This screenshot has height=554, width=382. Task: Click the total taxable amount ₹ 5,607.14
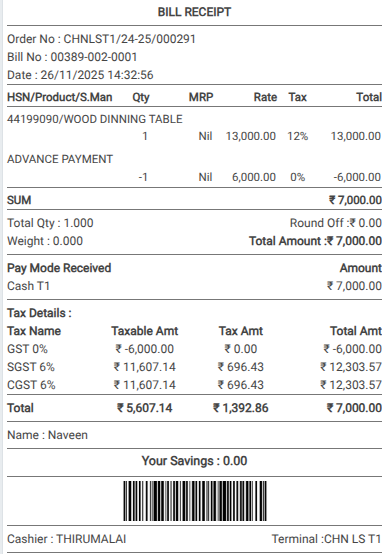(x=145, y=408)
